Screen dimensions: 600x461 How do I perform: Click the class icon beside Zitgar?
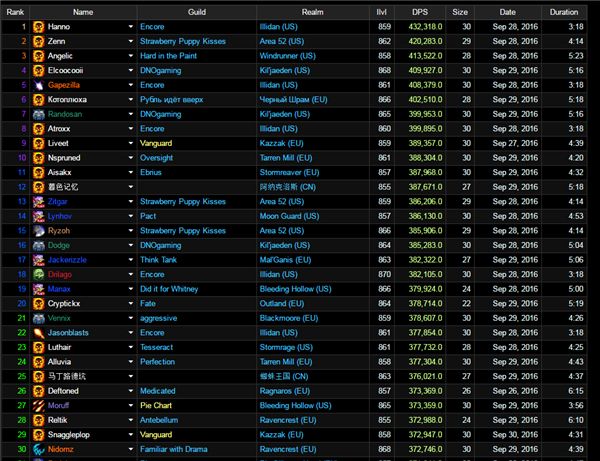(x=38, y=202)
